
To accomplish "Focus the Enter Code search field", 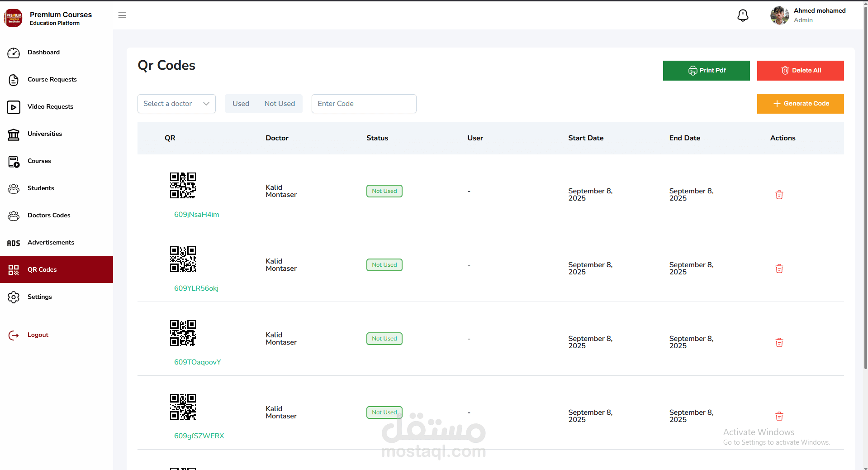I will coord(364,104).
